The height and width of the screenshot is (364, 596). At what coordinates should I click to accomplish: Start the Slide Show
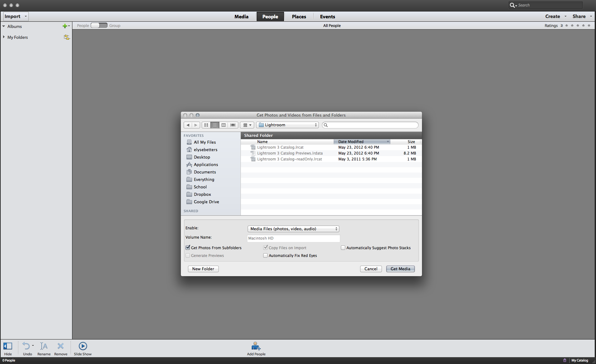pyautogui.click(x=83, y=346)
